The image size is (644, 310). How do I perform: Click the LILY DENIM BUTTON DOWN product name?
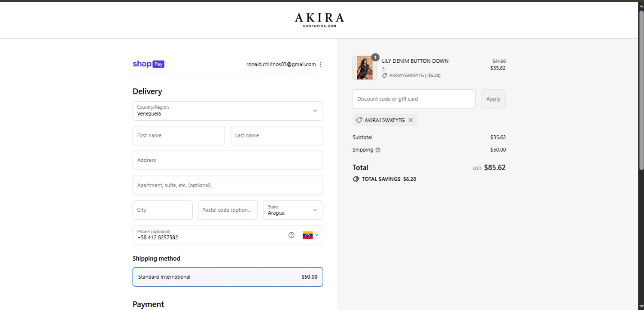point(415,61)
